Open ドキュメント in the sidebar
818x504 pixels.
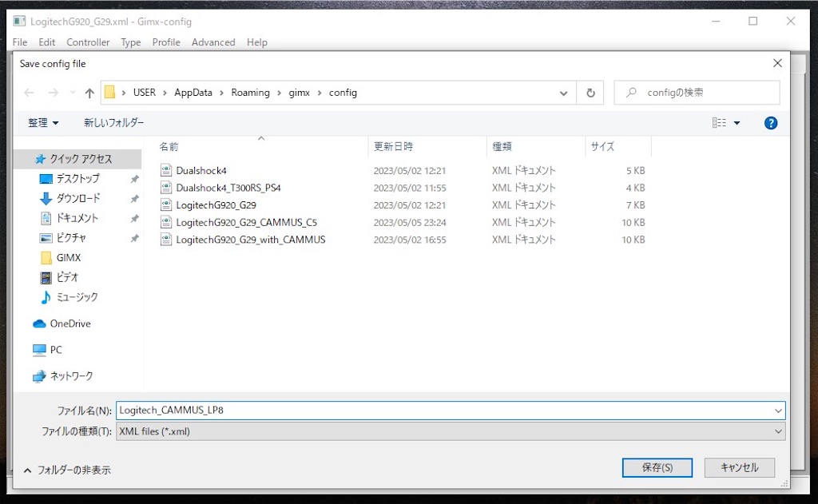click(77, 218)
